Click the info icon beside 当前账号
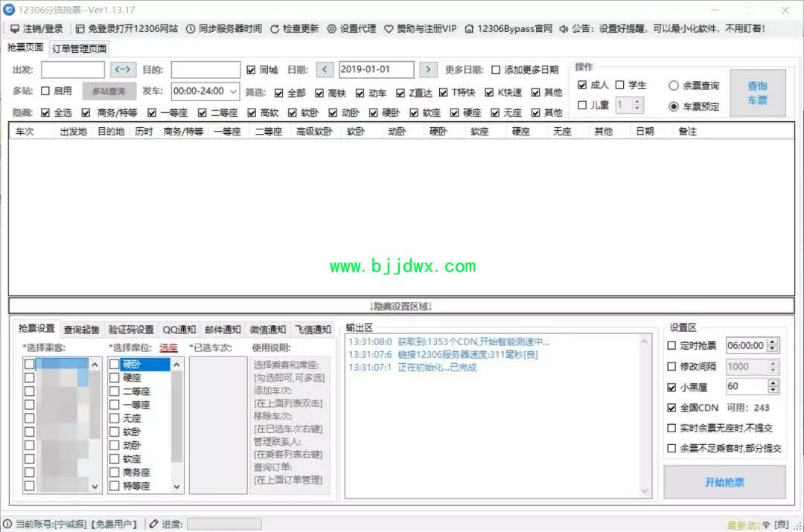Screen dimensions: 804x532 point(7,524)
